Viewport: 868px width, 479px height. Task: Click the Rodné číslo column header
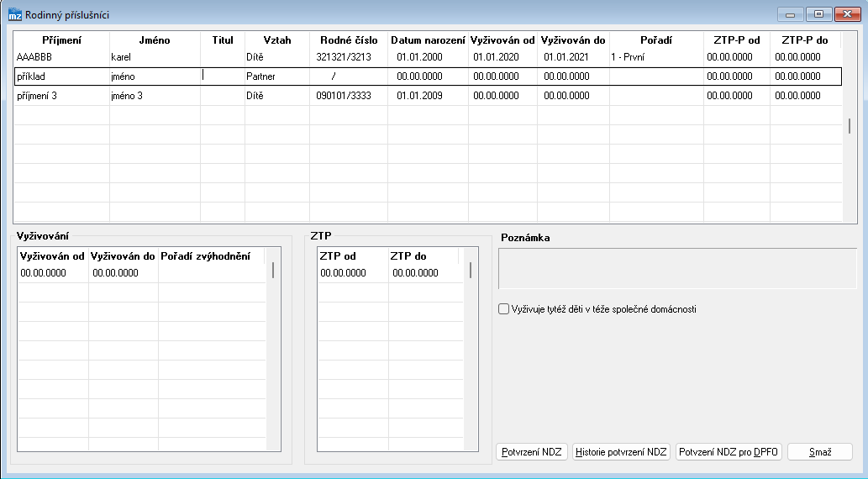pyautogui.click(x=348, y=39)
